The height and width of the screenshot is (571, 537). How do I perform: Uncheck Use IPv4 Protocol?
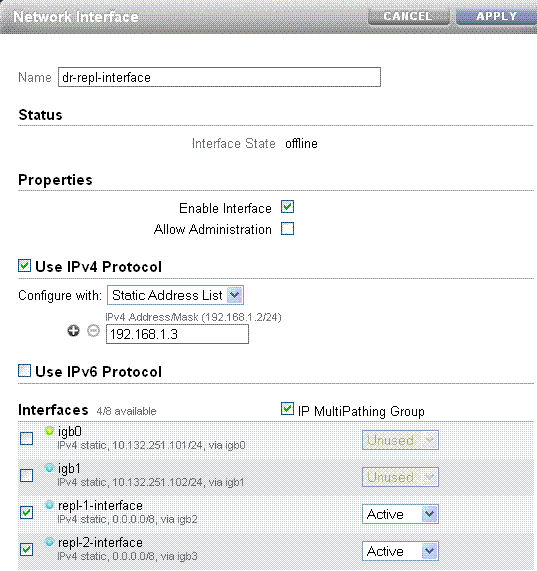(x=24, y=265)
